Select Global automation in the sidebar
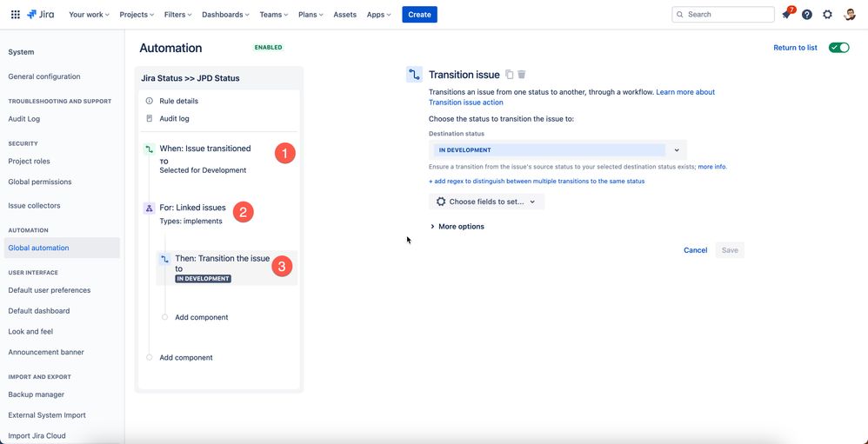 pyautogui.click(x=62, y=248)
